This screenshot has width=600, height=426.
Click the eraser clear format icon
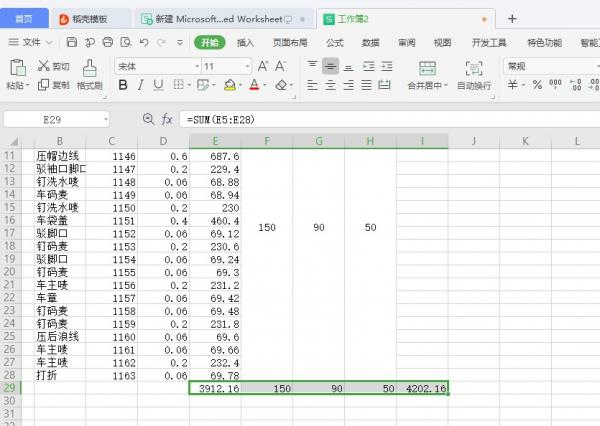tap(281, 85)
